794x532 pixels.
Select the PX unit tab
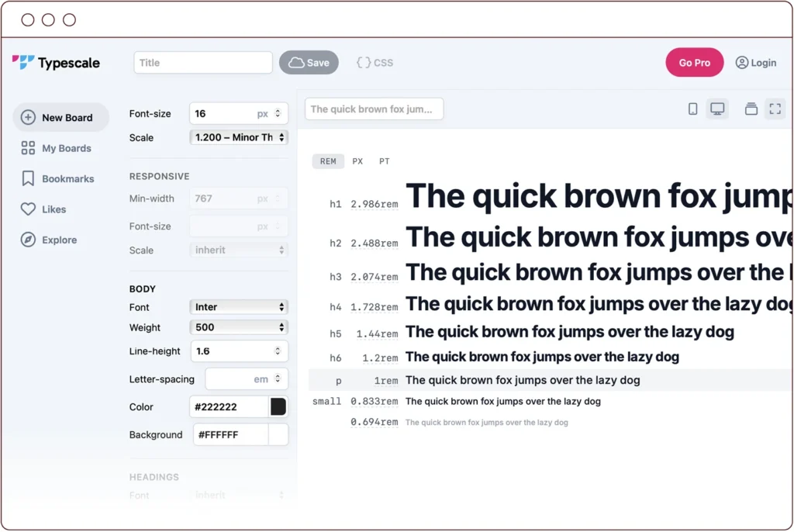[x=357, y=161]
